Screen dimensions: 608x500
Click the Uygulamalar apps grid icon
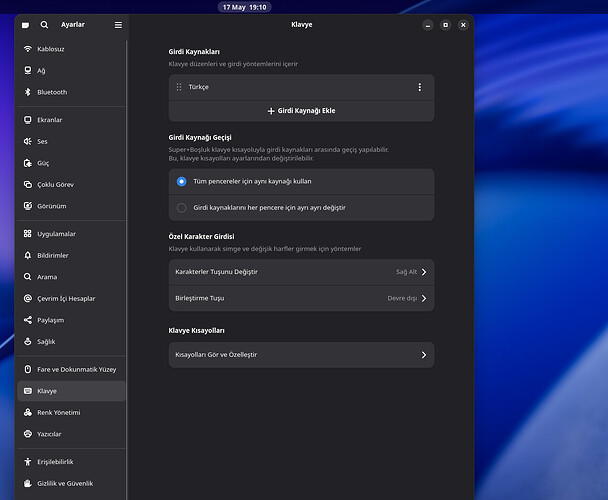(28, 234)
